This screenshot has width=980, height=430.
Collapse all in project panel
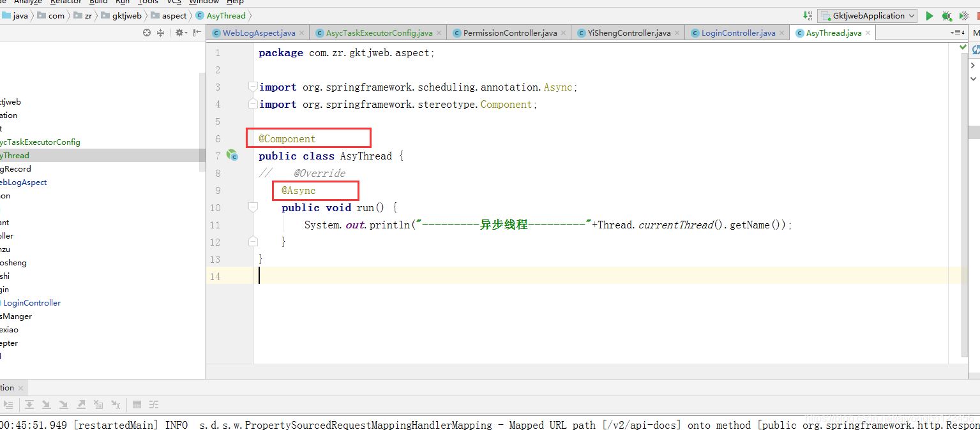click(161, 33)
